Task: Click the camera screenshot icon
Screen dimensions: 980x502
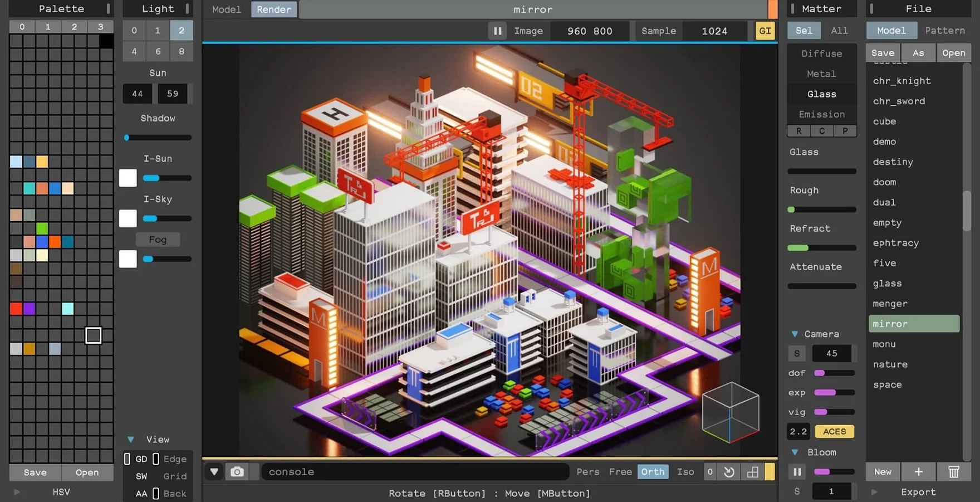Action: click(237, 472)
